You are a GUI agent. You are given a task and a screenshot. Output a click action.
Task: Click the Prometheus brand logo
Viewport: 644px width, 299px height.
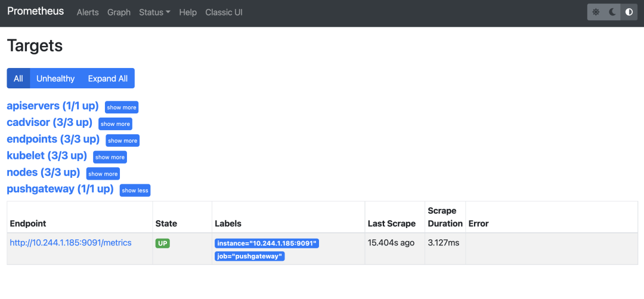pos(36,11)
